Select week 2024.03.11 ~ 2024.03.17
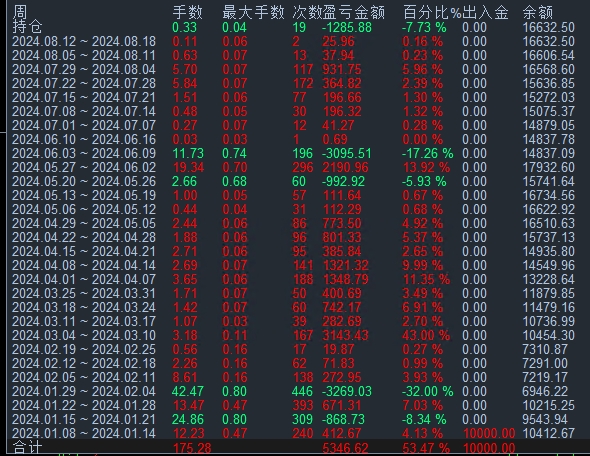The image size is (590, 456). pyautogui.click(x=84, y=321)
